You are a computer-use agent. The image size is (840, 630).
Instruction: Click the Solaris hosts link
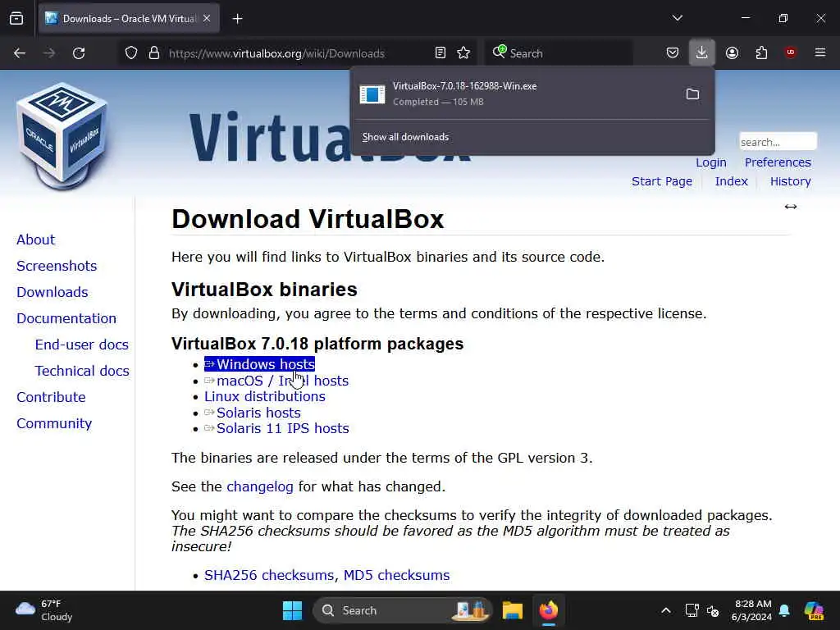coord(253,413)
